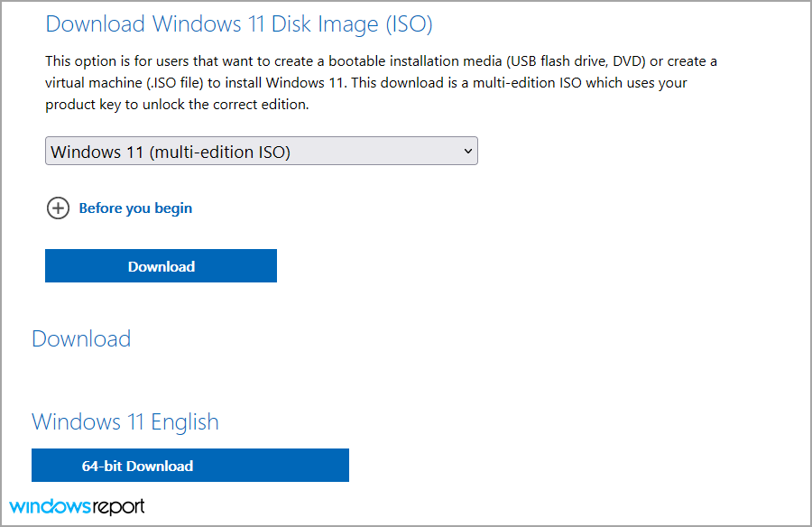Click the chevron on the edition selector
Screen dimensions: 812x527
tap(467, 151)
